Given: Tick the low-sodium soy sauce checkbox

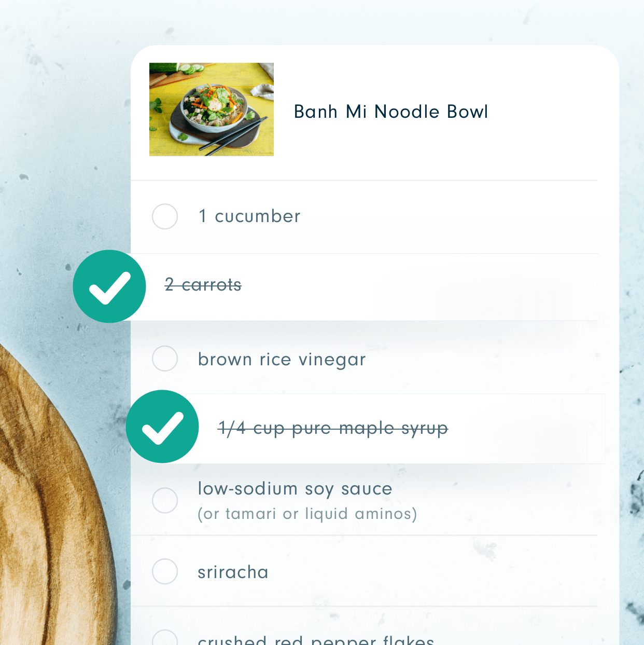Looking at the screenshot, I should coord(165,500).
